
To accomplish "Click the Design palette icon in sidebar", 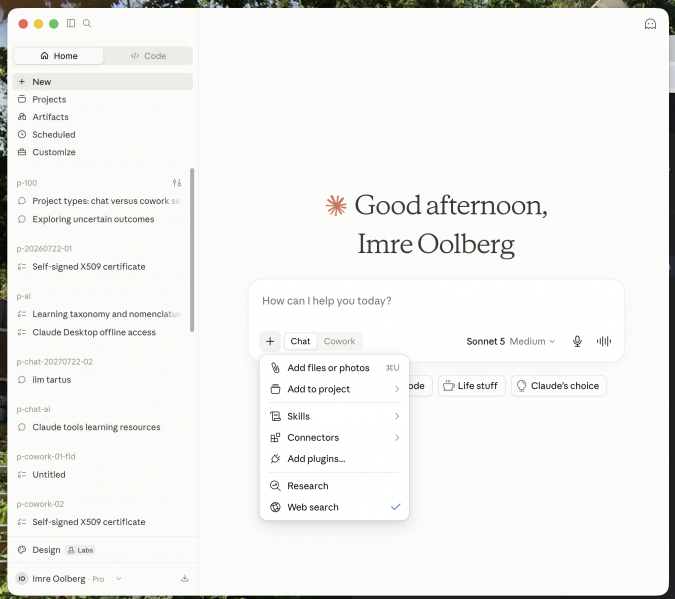I will pyautogui.click(x=22, y=550).
